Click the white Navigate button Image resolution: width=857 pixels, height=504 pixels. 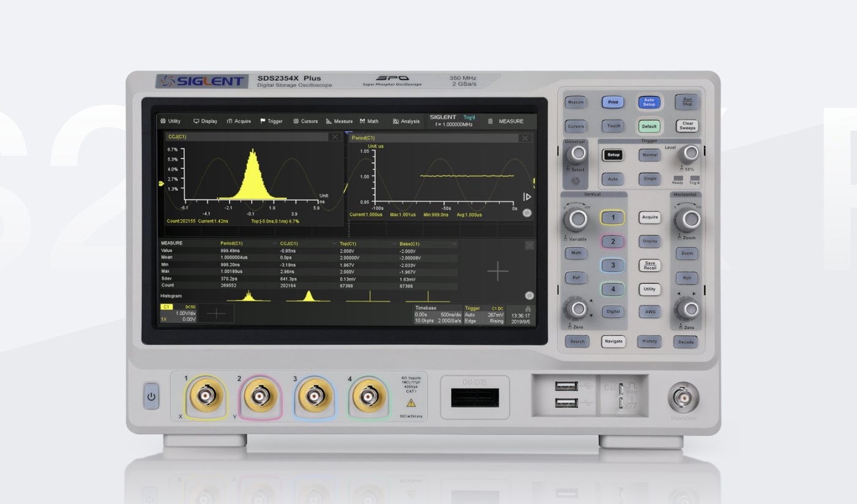click(613, 341)
